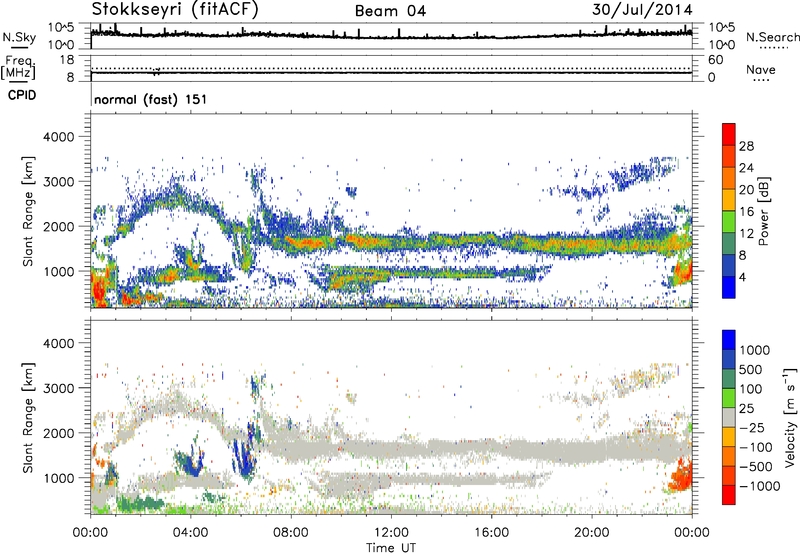Viewport: 800px width, 554px height.
Task: Click the '18' tick on frequency axis
Action: (x=67, y=60)
